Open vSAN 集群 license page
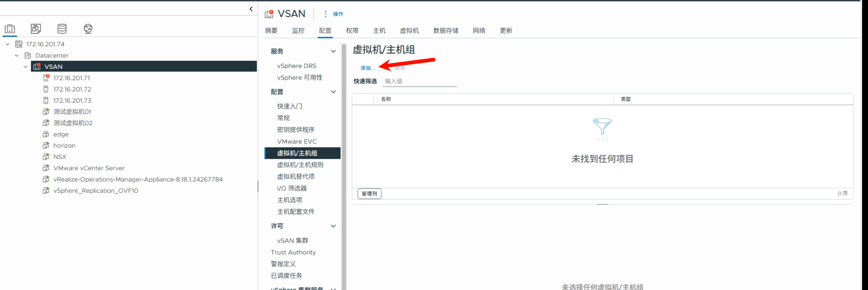Viewport: 868px width, 290px height. click(292, 240)
